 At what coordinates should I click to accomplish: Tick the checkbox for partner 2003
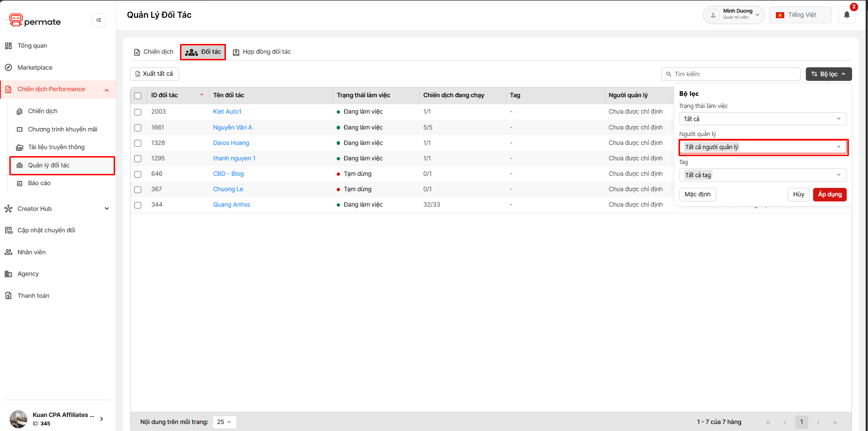[x=137, y=112]
